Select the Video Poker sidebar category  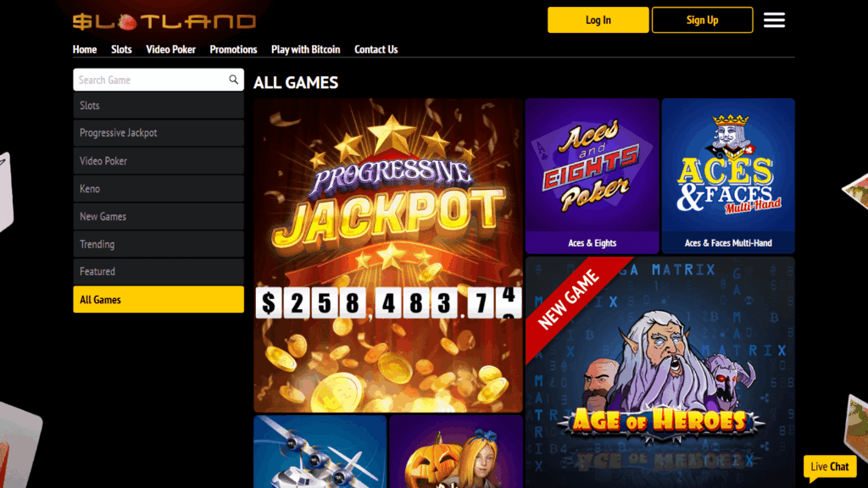tap(159, 161)
